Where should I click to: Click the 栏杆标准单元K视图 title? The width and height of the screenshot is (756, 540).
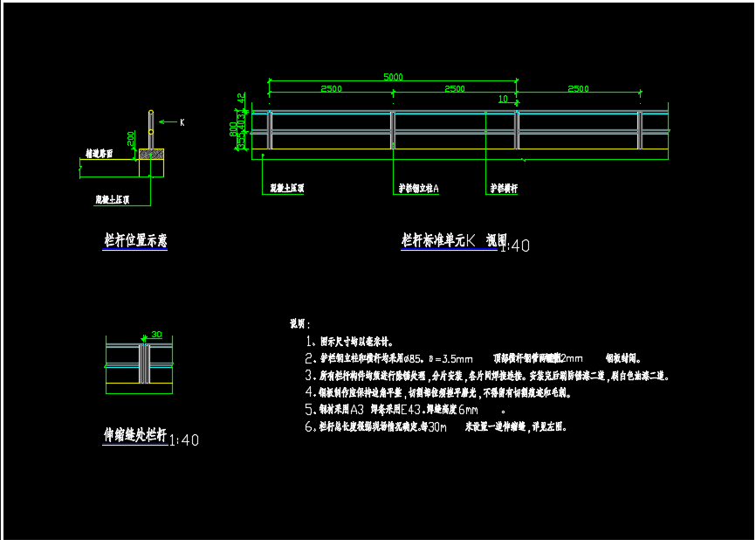pyautogui.click(x=455, y=239)
